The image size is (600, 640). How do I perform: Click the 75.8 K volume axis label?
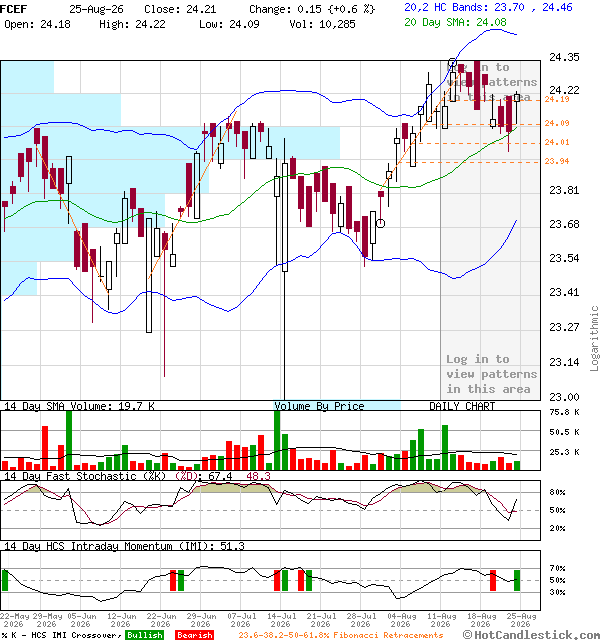pyautogui.click(x=564, y=412)
